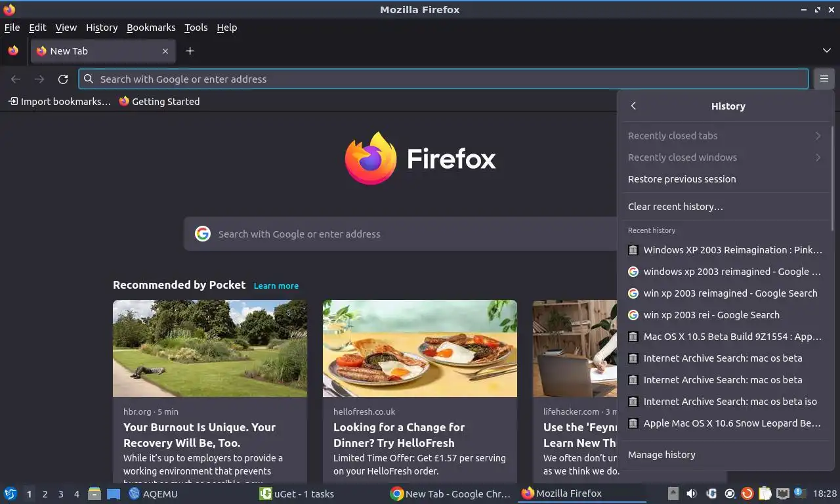Focus the address bar input field

click(x=444, y=79)
